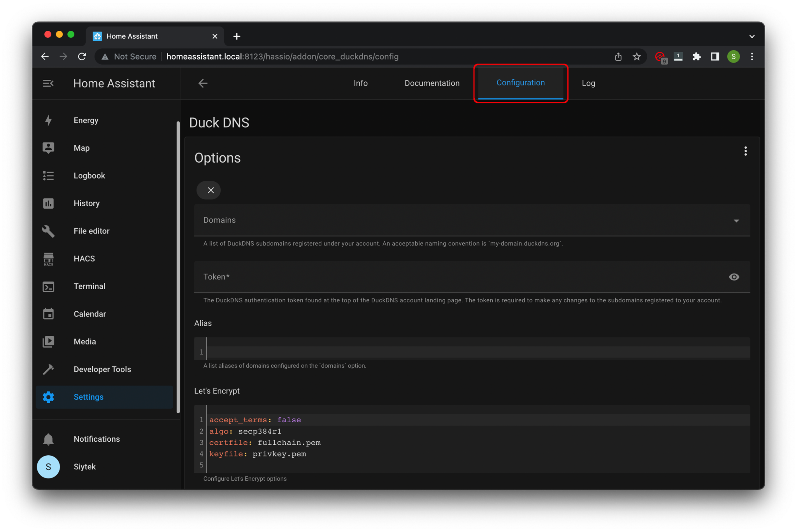
Task: Switch to the Log tab
Action: pos(588,83)
